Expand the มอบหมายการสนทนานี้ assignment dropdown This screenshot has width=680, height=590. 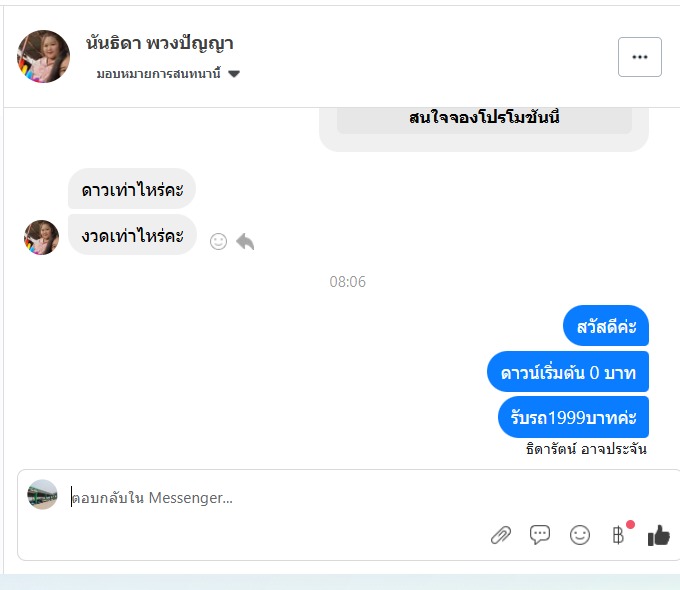click(168, 74)
